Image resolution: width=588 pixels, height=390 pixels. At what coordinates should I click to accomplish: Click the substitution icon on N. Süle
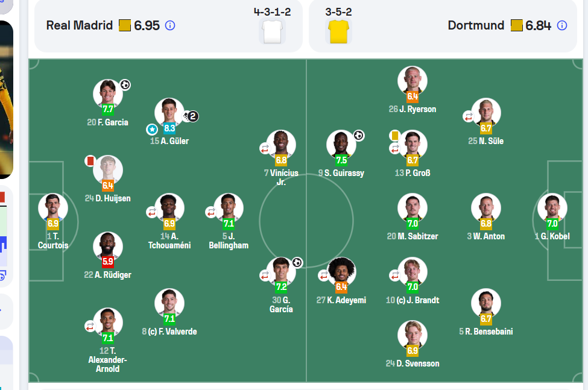click(x=468, y=117)
